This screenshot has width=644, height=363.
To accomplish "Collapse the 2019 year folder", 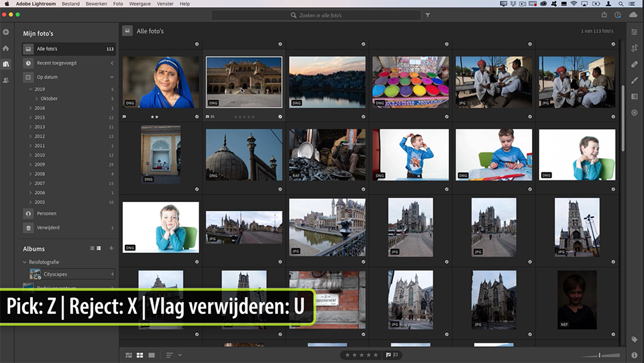I will click(x=30, y=89).
